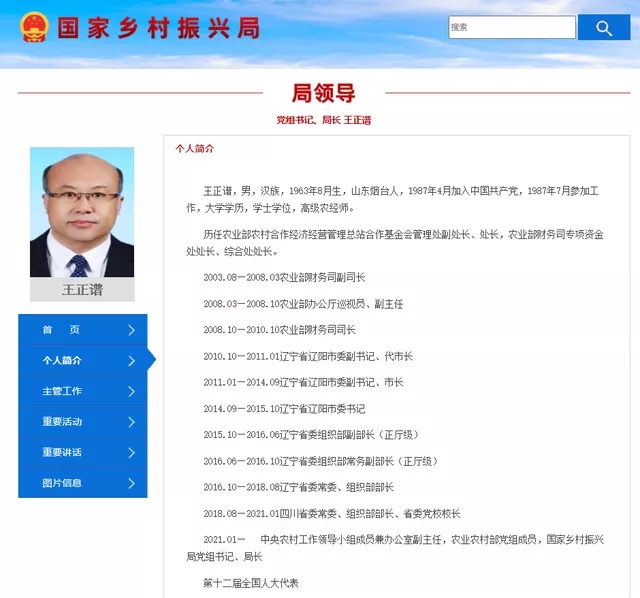
Task: Click the 国家乡村振兴局 site title
Action: click(156, 28)
